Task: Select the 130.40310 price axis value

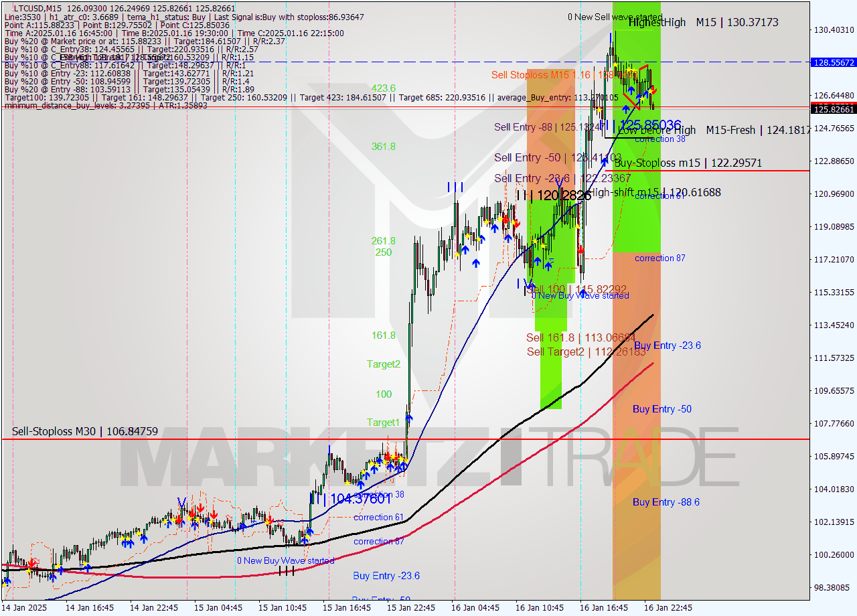Action: (x=834, y=30)
